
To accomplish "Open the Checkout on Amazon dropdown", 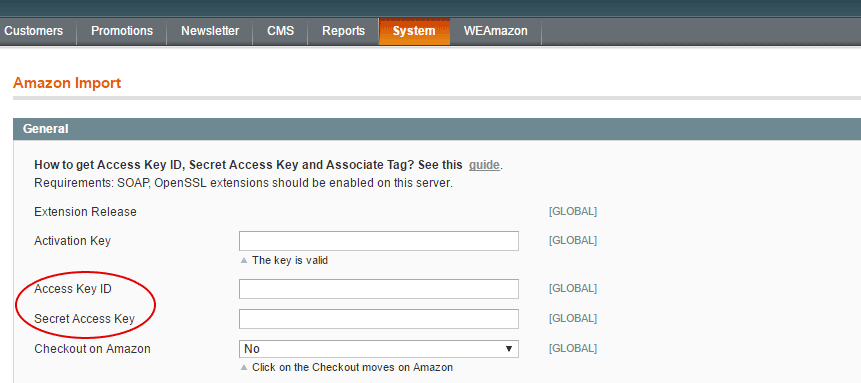I will [x=379, y=348].
